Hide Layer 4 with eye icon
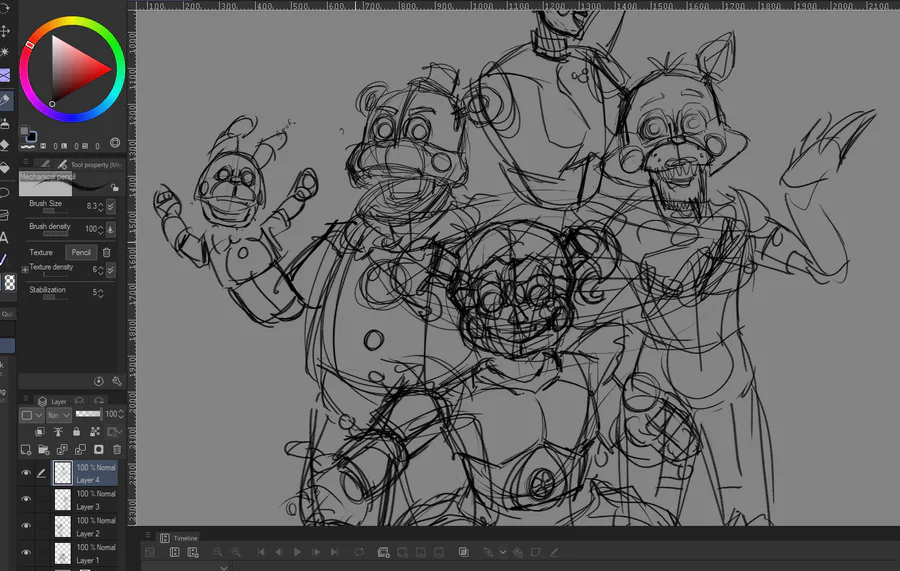 (26, 473)
